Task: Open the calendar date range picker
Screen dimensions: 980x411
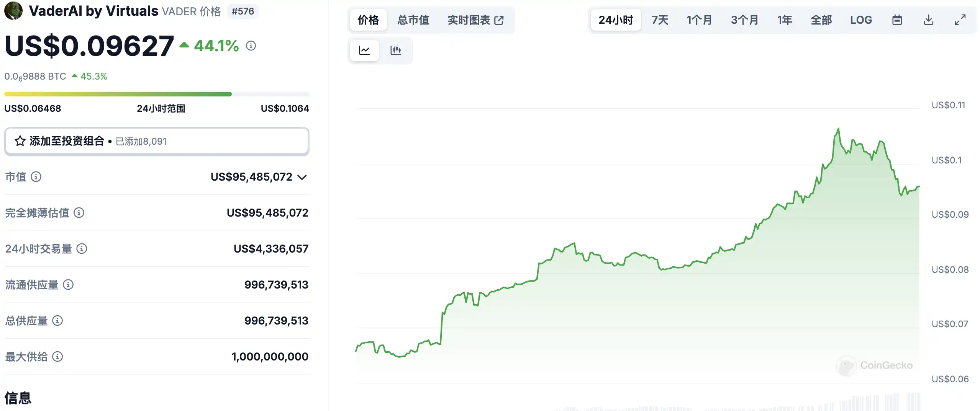Action: click(897, 20)
